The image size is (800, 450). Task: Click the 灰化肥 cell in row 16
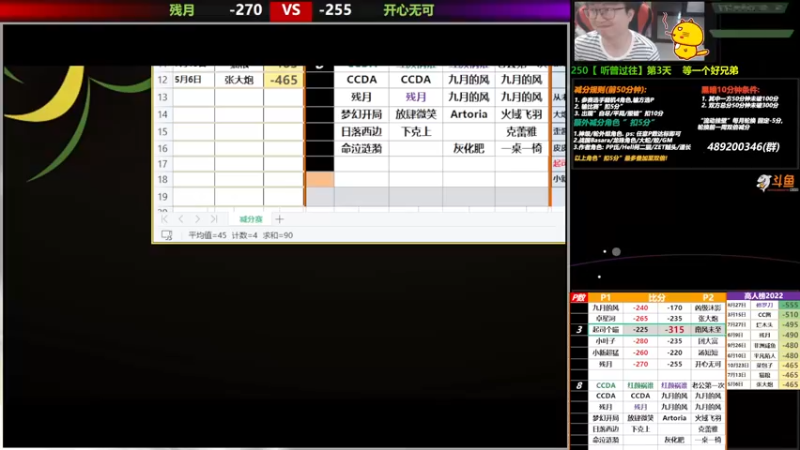(x=468, y=148)
